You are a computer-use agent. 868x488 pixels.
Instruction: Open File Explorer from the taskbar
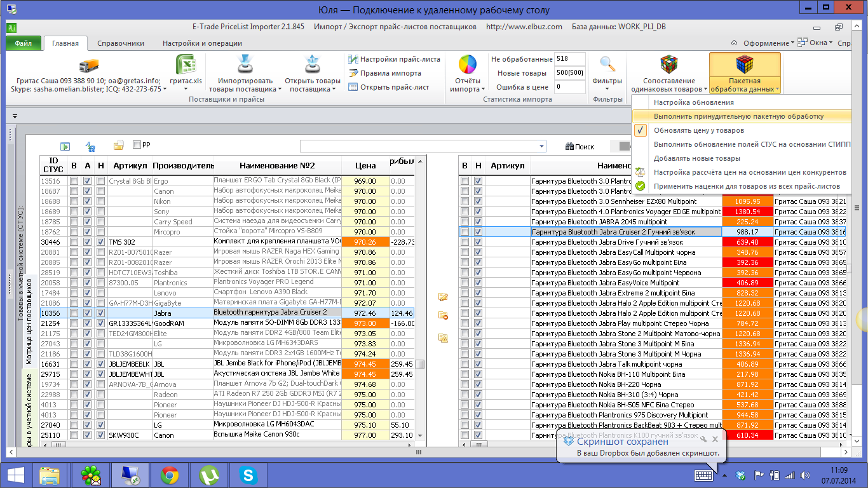pos(50,475)
